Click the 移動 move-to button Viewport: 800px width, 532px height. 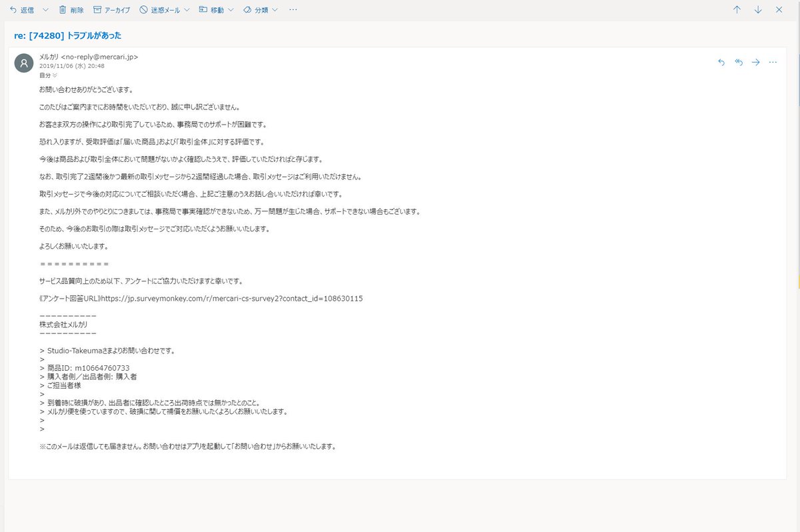click(x=211, y=10)
